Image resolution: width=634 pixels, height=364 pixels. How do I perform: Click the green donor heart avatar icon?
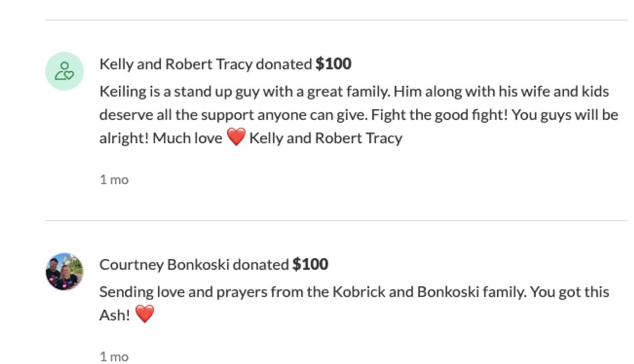(64, 71)
